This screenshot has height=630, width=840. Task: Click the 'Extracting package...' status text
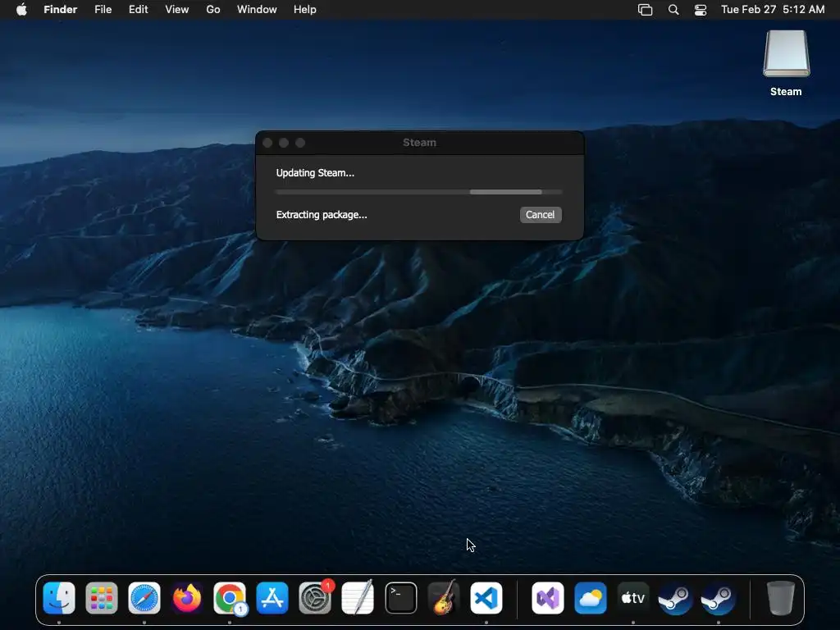pos(322,215)
